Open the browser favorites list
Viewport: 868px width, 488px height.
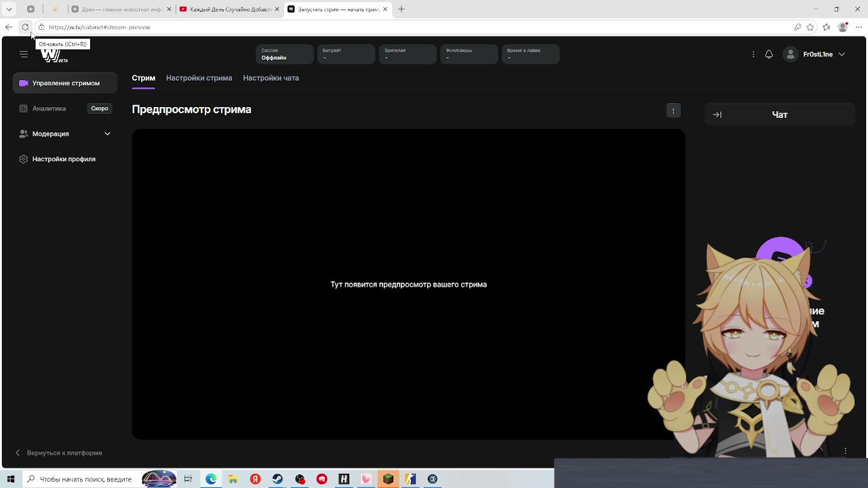(x=827, y=27)
